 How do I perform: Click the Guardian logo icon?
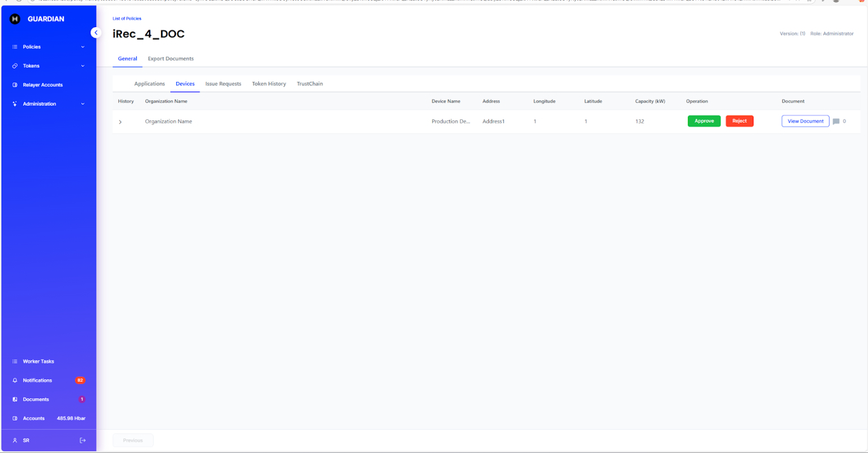click(x=15, y=19)
